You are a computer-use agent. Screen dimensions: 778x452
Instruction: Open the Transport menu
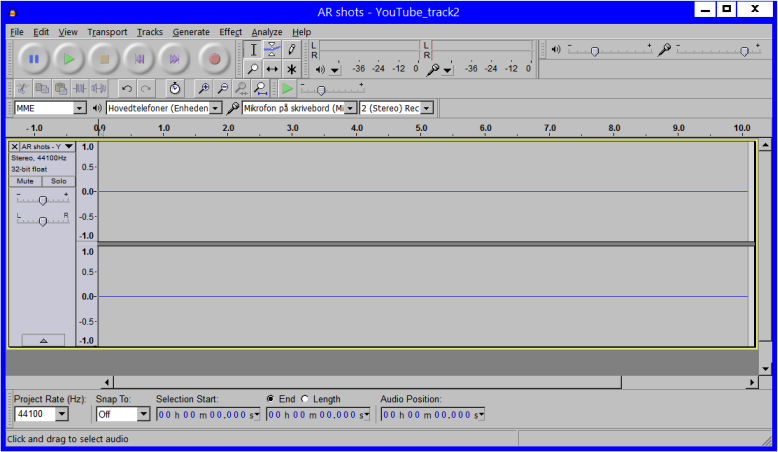tap(107, 32)
